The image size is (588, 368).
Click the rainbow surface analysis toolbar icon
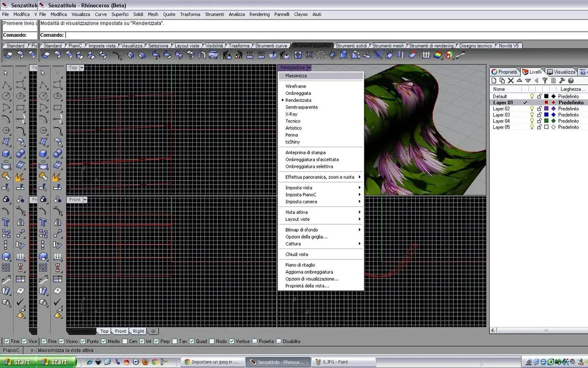click(x=438, y=55)
